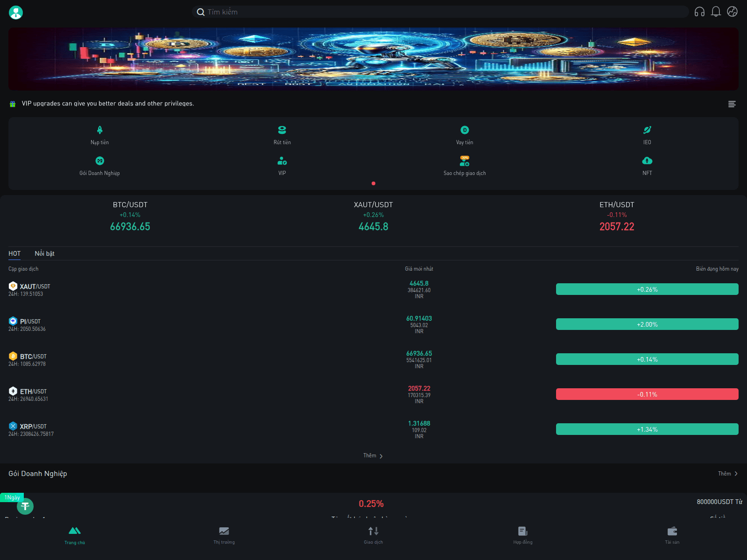Open the Vay tiền loan feature
This screenshot has height=560, width=747.
(465, 135)
